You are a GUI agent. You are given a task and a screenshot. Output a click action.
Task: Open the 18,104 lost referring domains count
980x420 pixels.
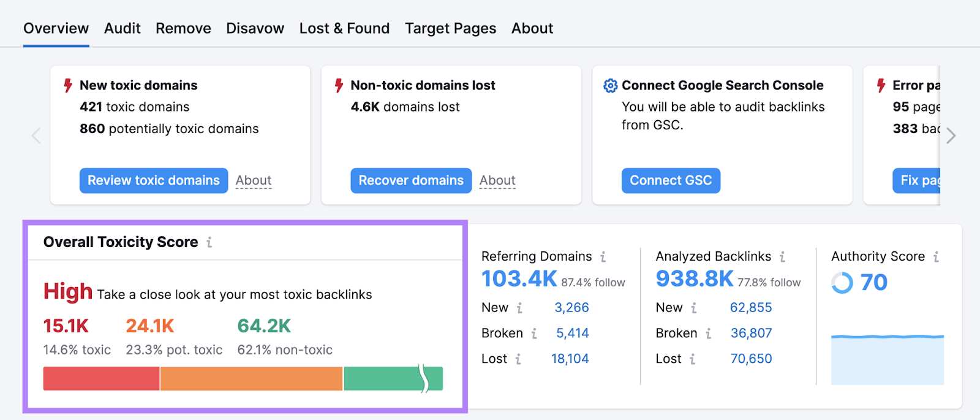(570, 359)
